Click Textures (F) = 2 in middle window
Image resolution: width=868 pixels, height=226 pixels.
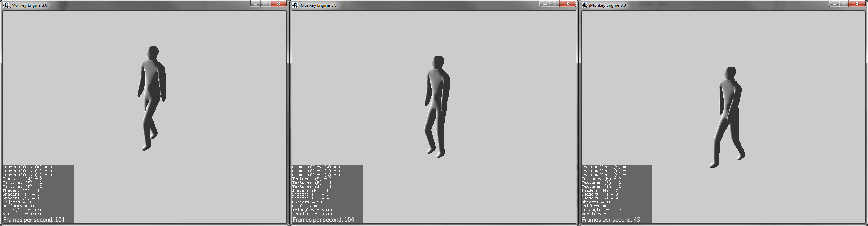pos(312,183)
